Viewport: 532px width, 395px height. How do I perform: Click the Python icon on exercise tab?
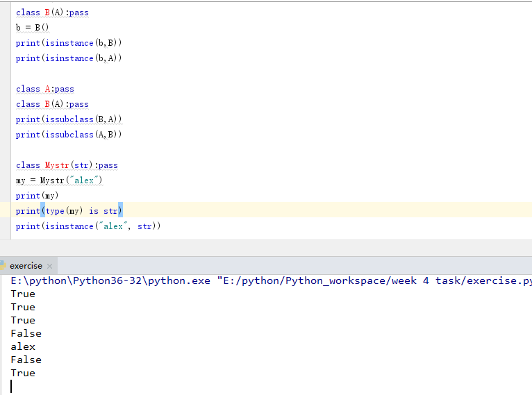pos(3,265)
